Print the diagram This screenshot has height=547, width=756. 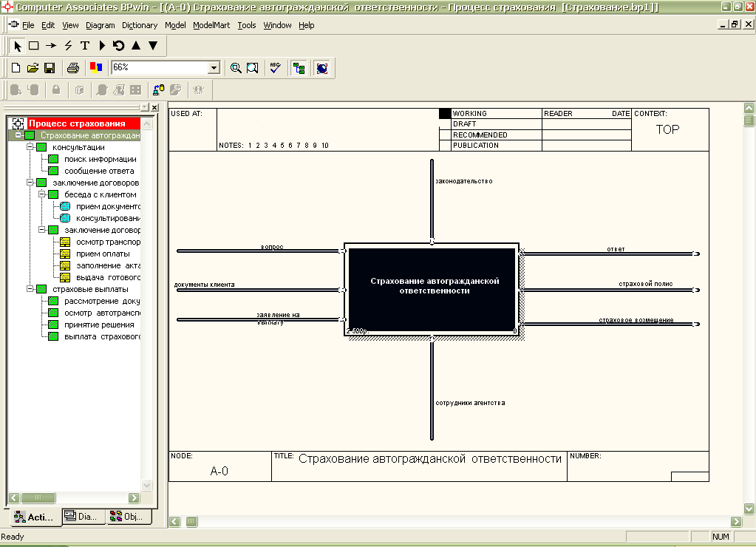coord(73,68)
